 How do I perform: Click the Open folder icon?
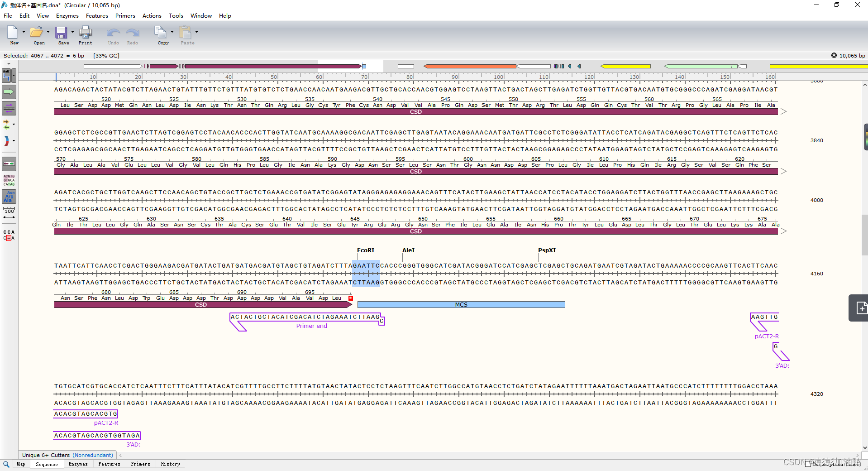point(36,32)
